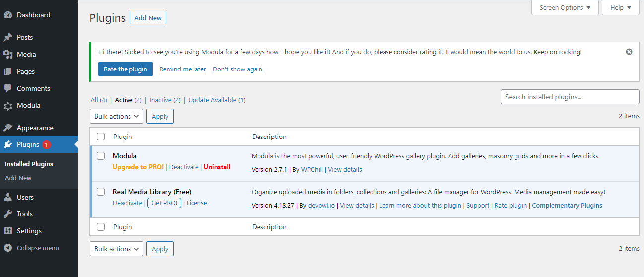Check the Real Media Library checkbox
This screenshot has width=644, height=277.
[x=101, y=192]
